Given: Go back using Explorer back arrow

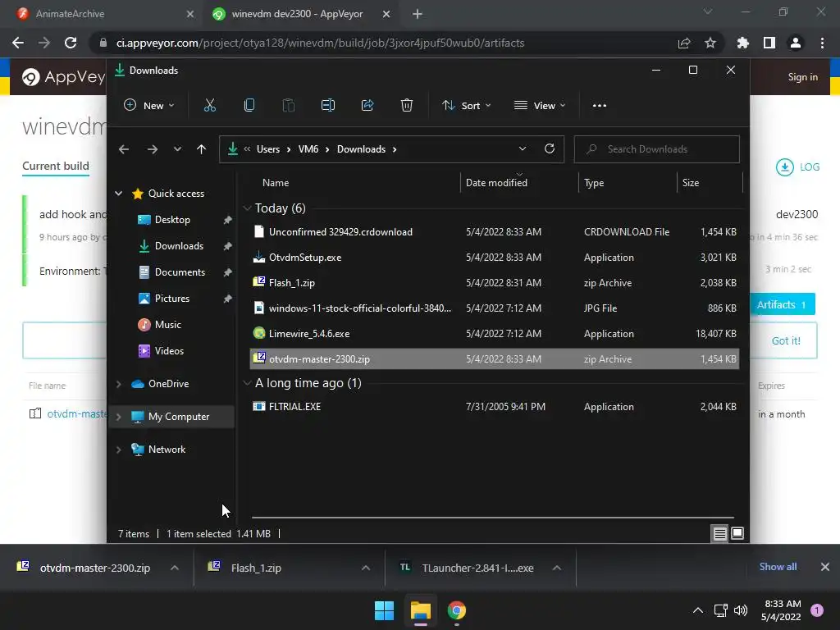Looking at the screenshot, I should (x=124, y=149).
